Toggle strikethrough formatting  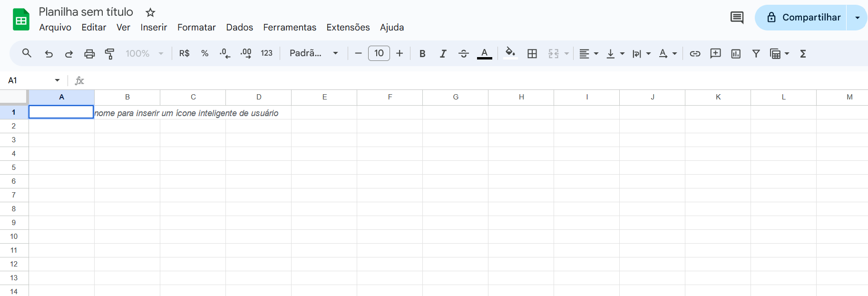pos(464,54)
